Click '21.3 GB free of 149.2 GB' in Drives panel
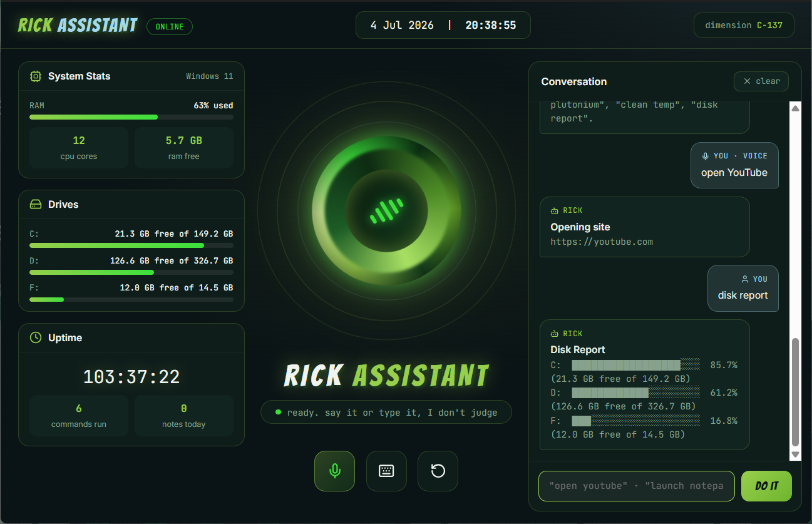This screenshot has height=524, width=812. point(174,234)
